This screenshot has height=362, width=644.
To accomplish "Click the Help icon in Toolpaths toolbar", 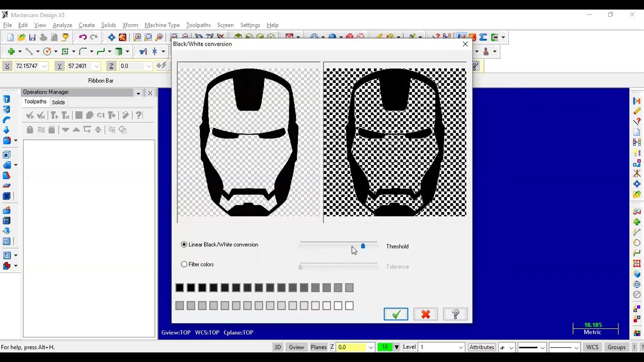I will 139,115.
